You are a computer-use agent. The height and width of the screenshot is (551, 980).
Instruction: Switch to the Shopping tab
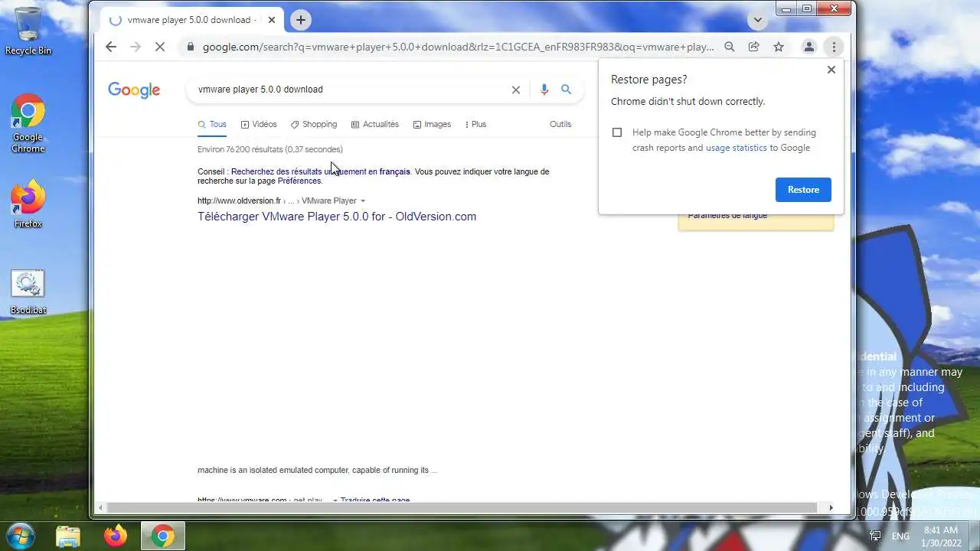[x=314, y=124]
